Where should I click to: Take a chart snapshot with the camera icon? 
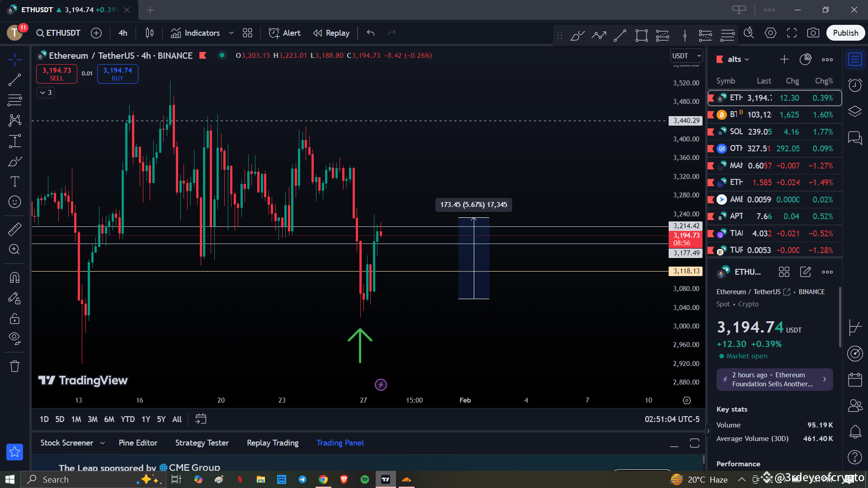click(x=813, y=33)
